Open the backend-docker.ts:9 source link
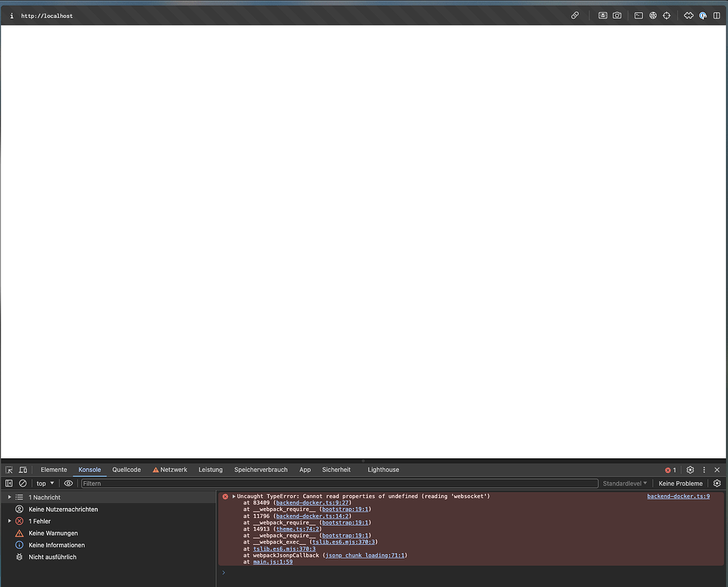Image resolution: width=728 pixels, height=587 pixels. 678,496
